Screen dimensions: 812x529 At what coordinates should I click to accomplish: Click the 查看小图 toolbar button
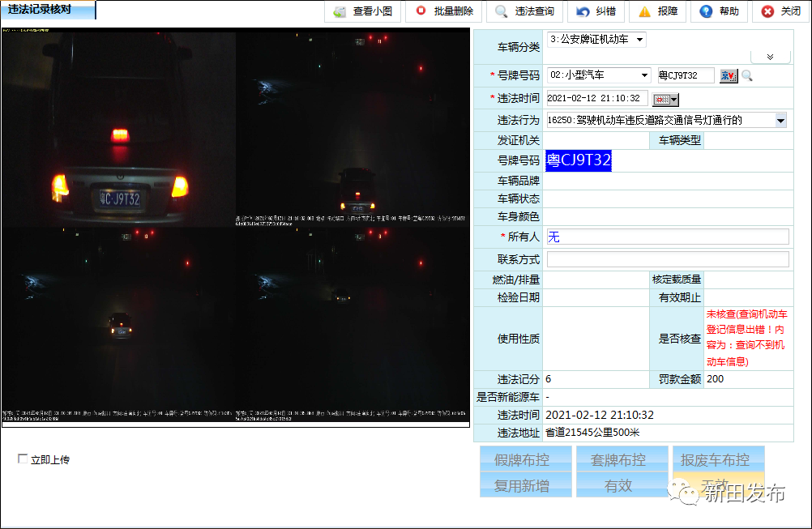362,11
